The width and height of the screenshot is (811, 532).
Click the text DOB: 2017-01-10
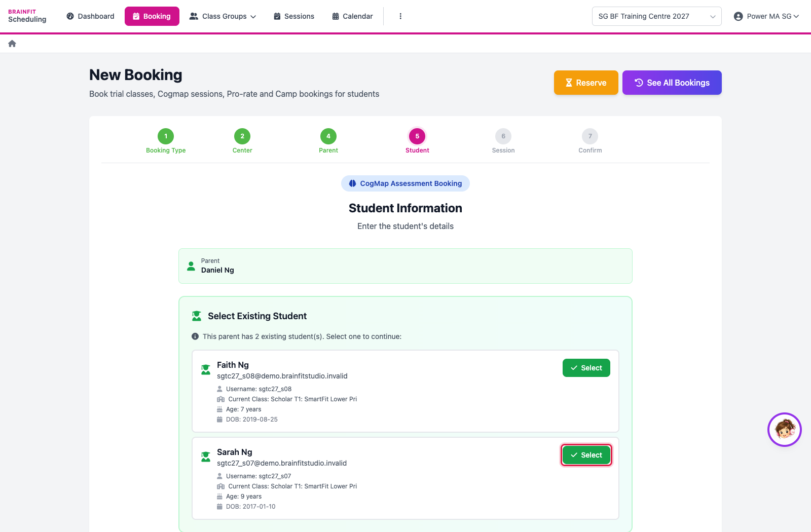tap(251, 507)
